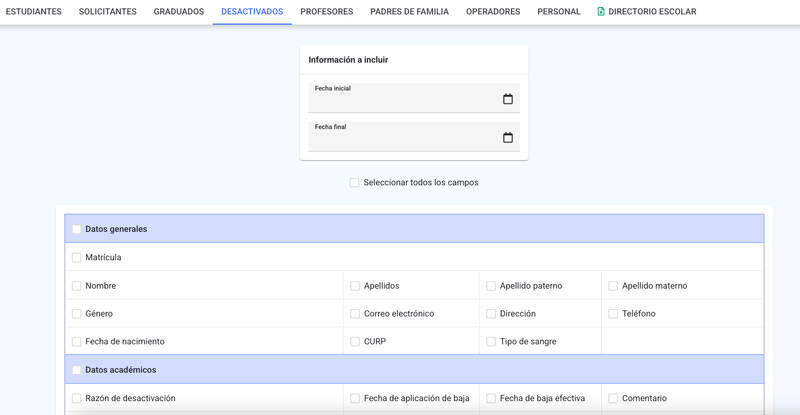Select the Apellido paterno checkbox
This screenshot has height=415, width=800.
(x=491, y=286)
